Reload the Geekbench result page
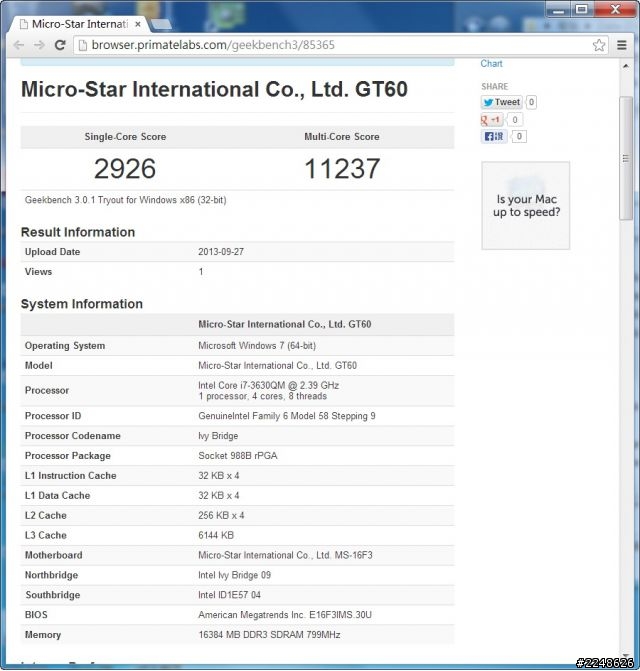 [60, 45]
